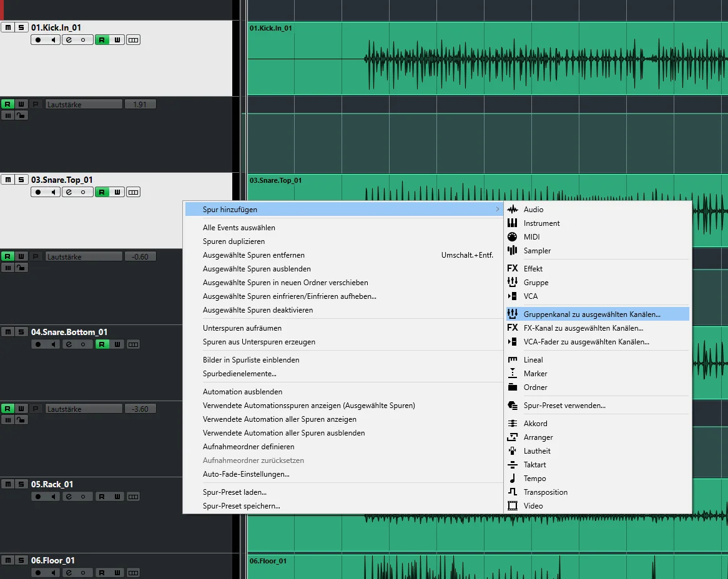
Task: Solo the 01.Kick.In_01 track
Action: click(21, 27)
